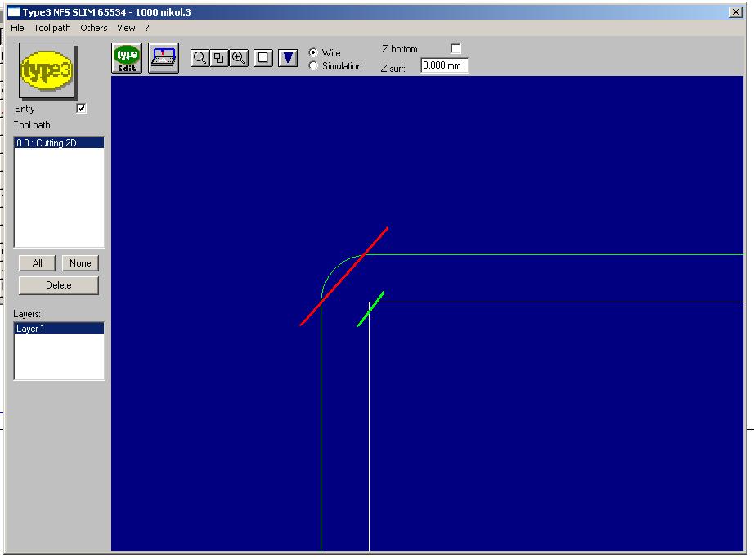This screenshot has height=560, width=754.
Task: Select '0 0 : Cutting 2D' tool path
Action: (59, 143)
